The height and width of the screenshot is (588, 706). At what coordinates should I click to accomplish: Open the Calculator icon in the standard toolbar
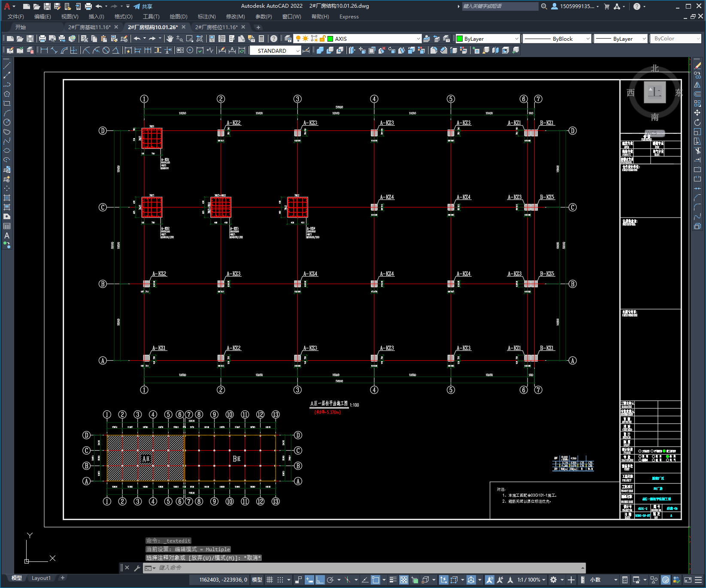[x=261, y=39]
